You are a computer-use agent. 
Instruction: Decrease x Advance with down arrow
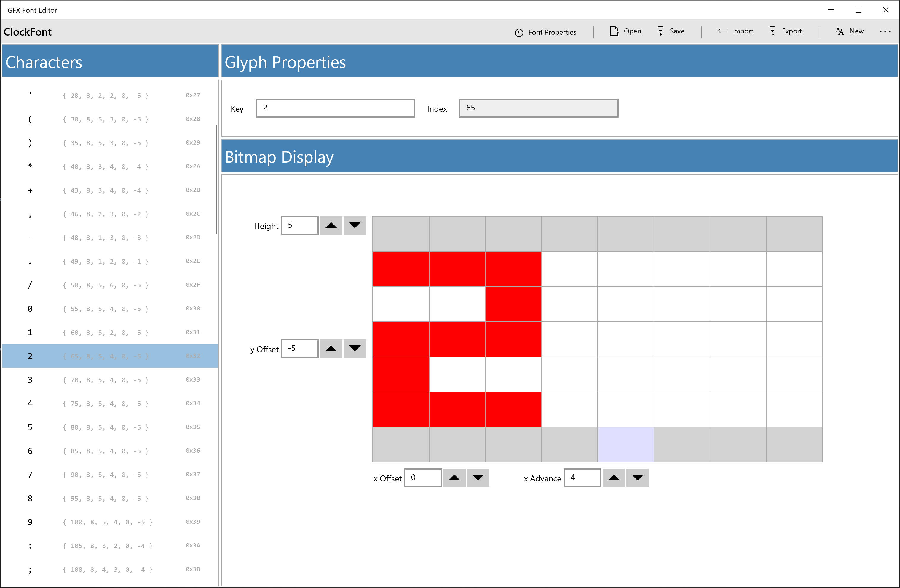click(637, 478)
